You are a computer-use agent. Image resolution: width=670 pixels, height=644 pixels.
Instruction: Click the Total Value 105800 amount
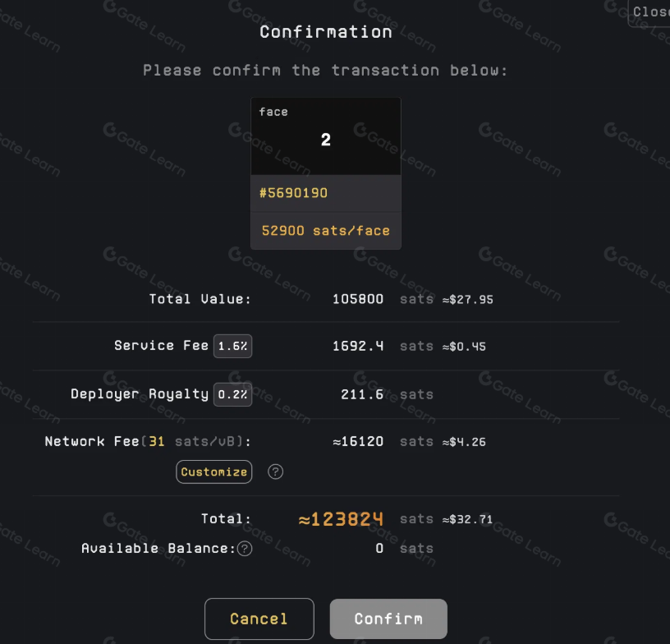(x=357, y=299)
